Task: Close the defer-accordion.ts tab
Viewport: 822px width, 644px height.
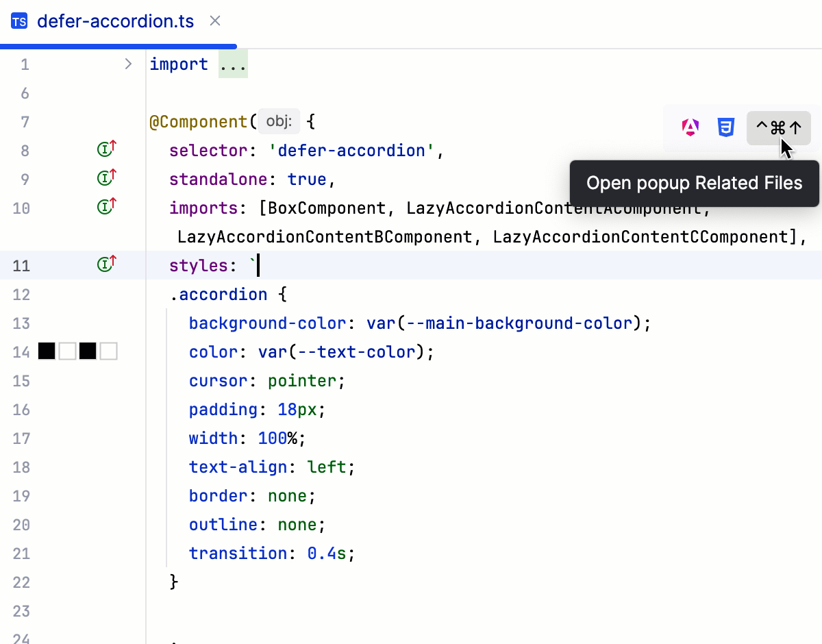Action: (214, 21)
